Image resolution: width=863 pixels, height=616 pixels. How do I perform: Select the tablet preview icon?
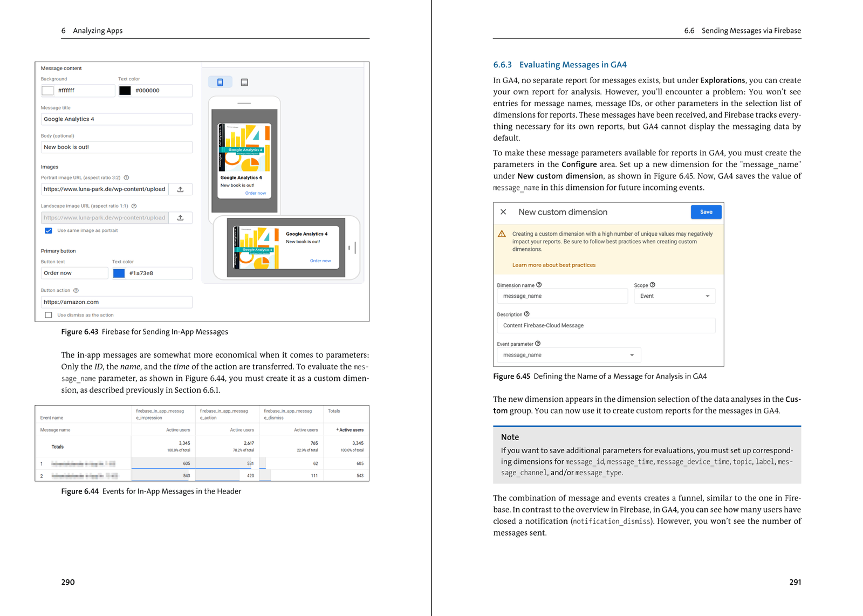[x=244, y=82]
